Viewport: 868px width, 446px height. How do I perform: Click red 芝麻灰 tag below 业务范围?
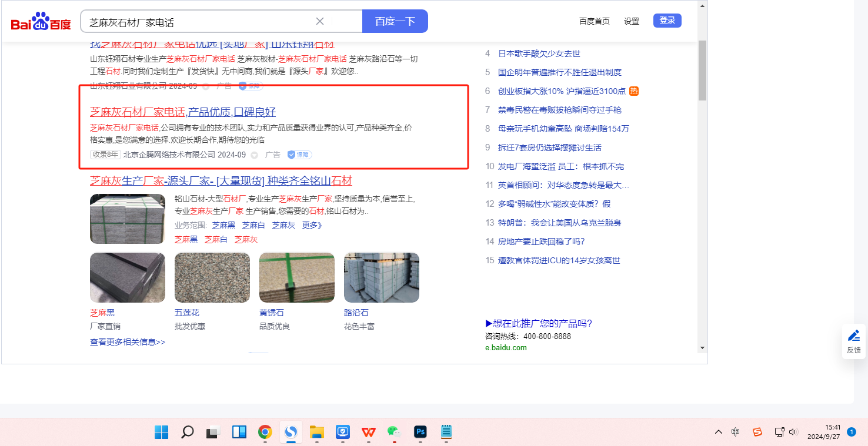(246, 240)
